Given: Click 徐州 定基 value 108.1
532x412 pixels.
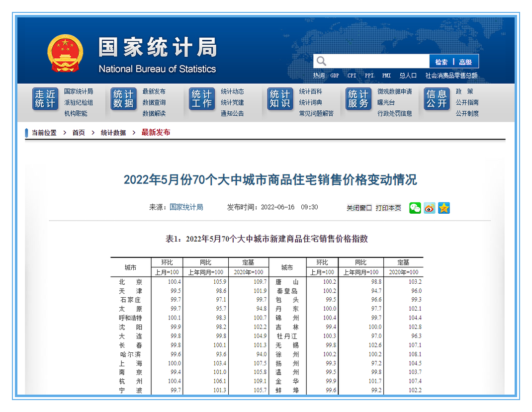Looking at the screenshot, I should 415,354.
